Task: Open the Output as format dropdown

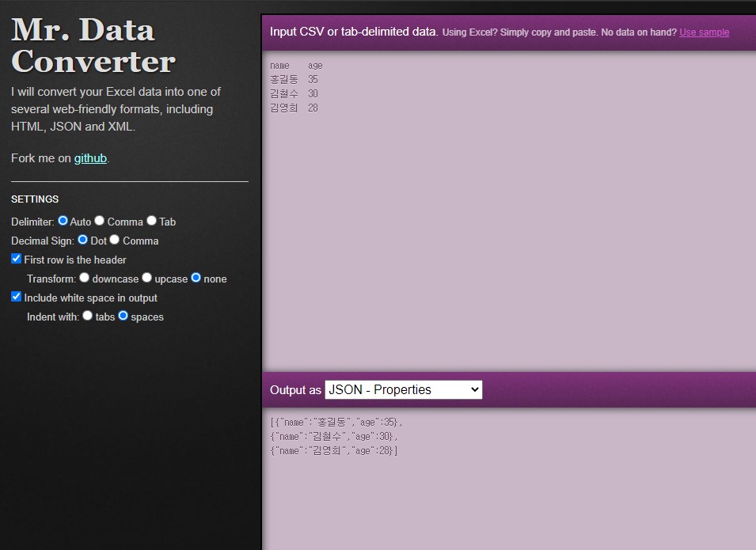Action: 404,389
